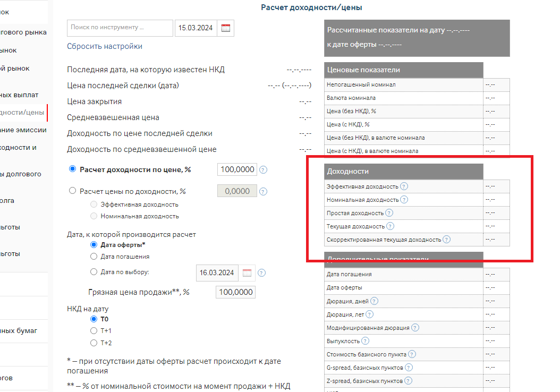Edit the price value 100,0000 field
This screenshot has width=560, height=392.
click(x=237, y=169)
